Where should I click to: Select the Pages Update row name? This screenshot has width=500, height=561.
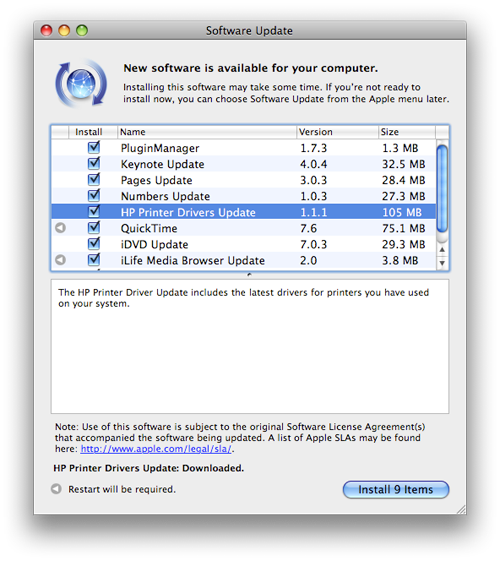pos(156,180)
